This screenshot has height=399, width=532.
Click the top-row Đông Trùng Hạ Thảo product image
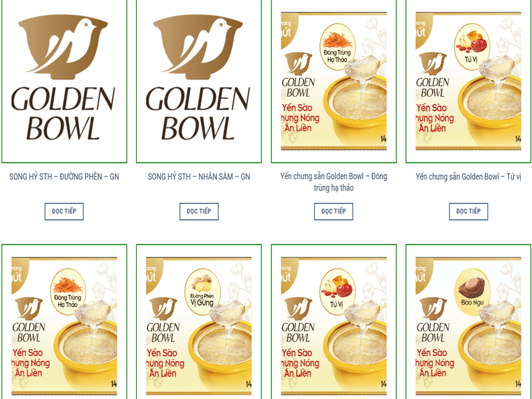point(334,81)
